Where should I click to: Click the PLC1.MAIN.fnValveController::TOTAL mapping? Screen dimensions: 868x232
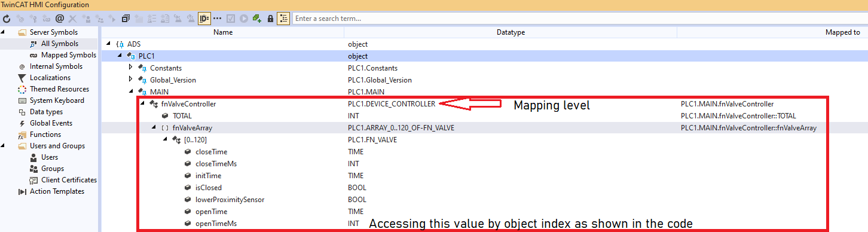click(x=738, y=116)
